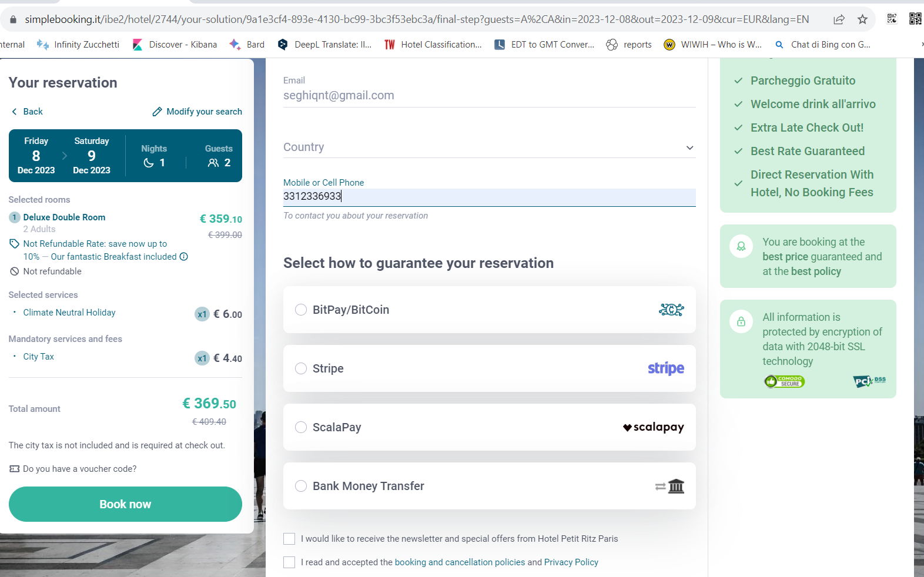Bookmark this page with the star icon
Image resolution: width=924 pixels, height=577 pixels.
(x=862, y=19)
